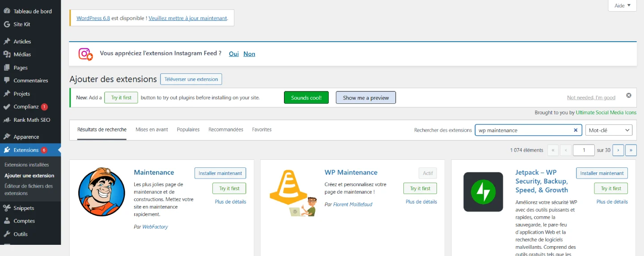Open the Aide help dropdown

pos(622,6)
